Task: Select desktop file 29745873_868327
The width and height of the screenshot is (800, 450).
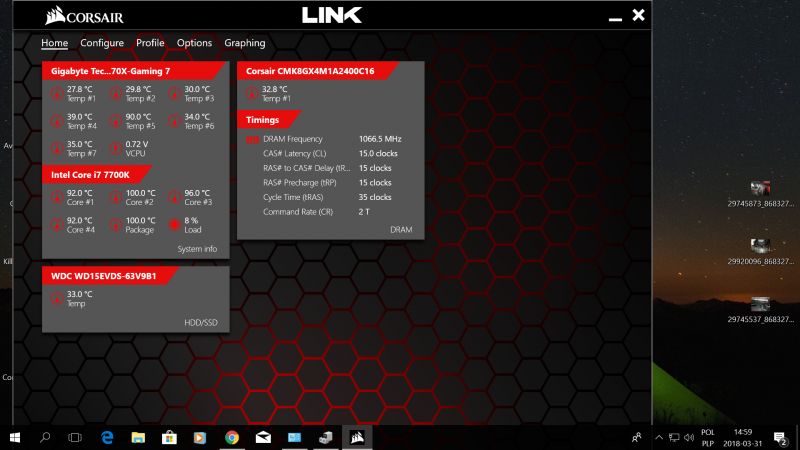Action: coord(760,194)
